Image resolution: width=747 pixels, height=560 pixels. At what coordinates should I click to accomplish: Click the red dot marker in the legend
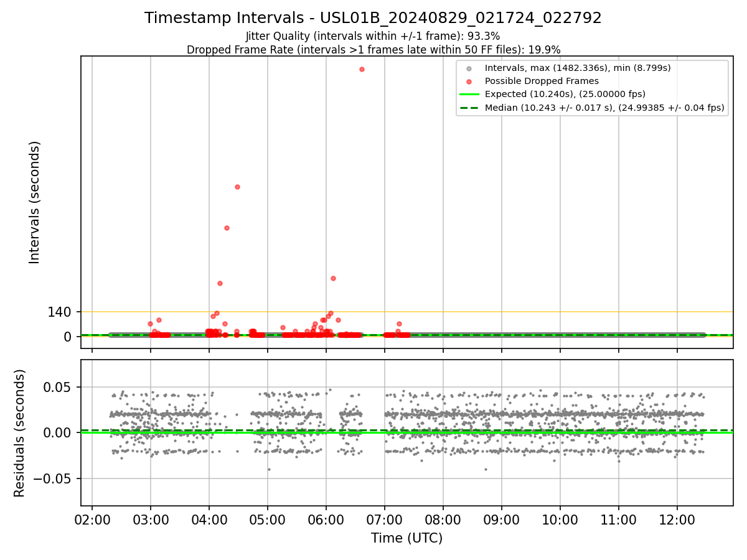[469, 82]
